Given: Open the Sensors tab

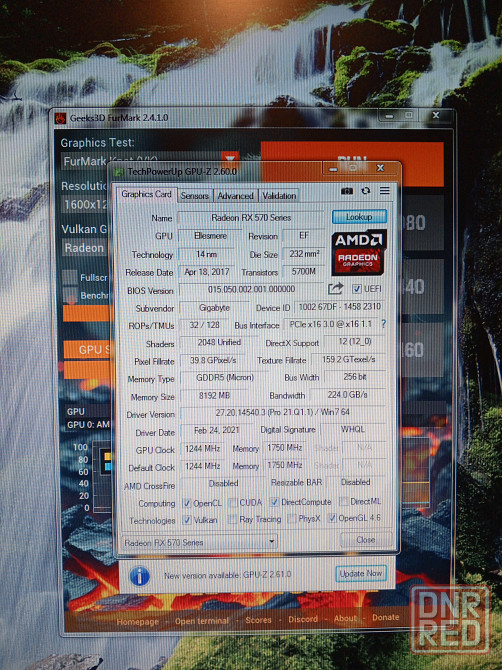Looking at the screenshot, I should (194, 196).
